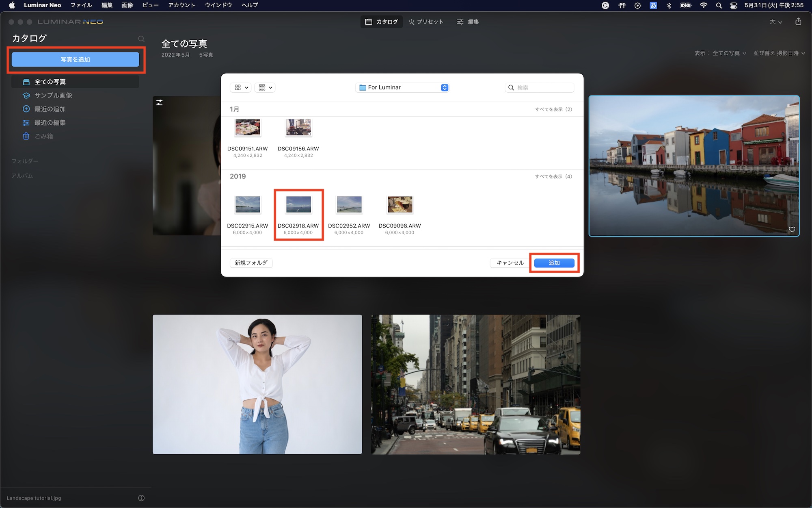Open the share/export icon at top right

coord(798,22)
